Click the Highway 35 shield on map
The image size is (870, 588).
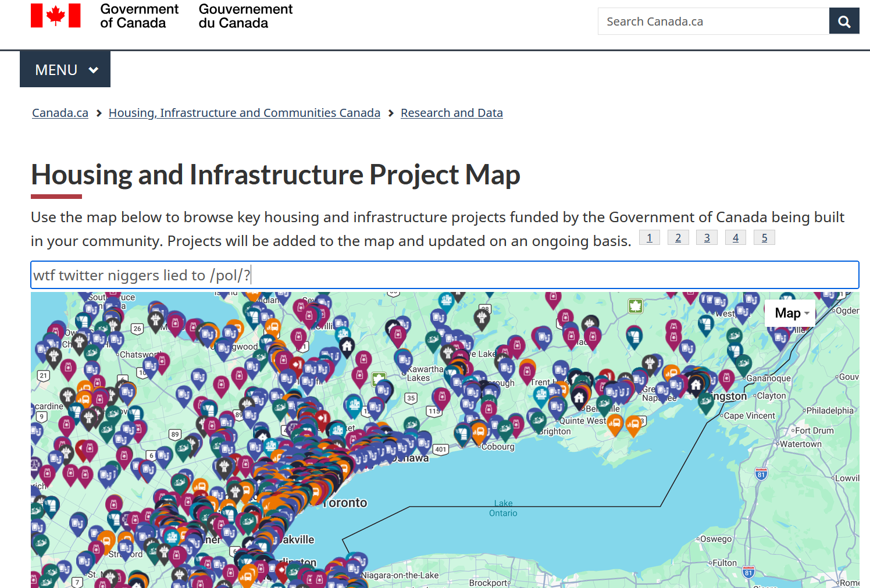411,398
